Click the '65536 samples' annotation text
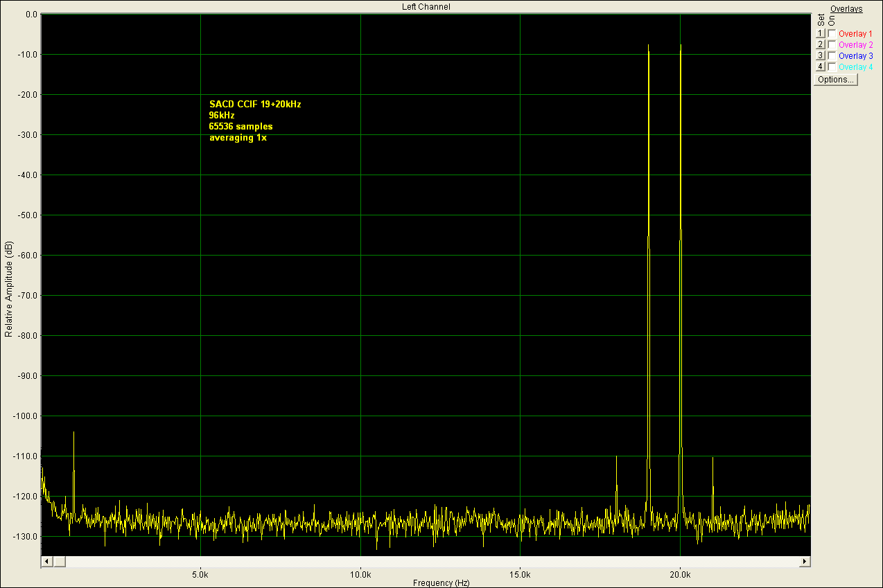The image size is (883, 588). (x=241, y=126)
